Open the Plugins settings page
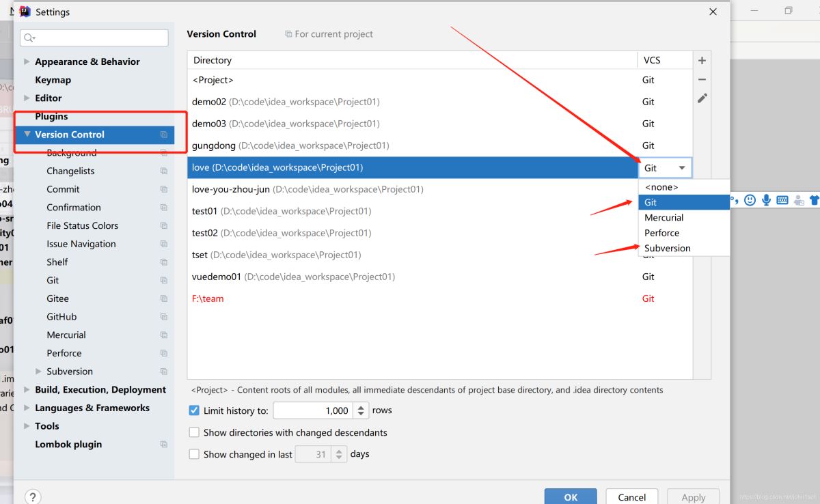Image resolution: width=820 pixels, height=504 pixels. 51,116
